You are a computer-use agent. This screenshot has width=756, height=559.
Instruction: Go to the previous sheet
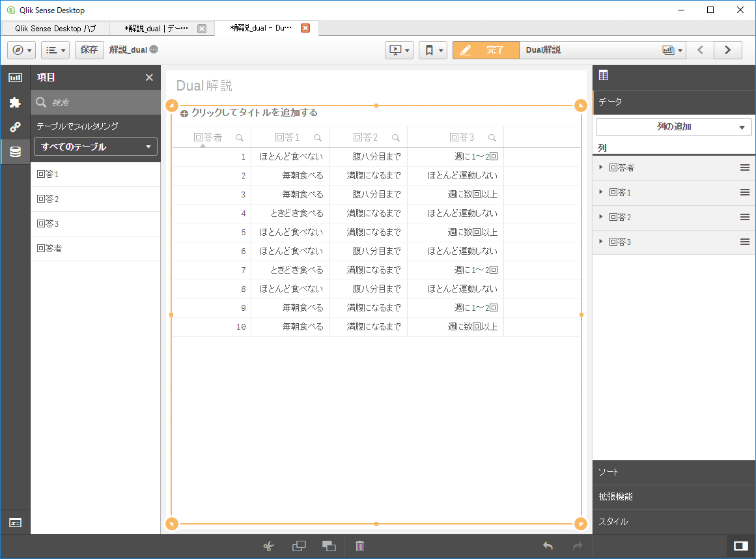pyautogui.click(x=701, y=50)
